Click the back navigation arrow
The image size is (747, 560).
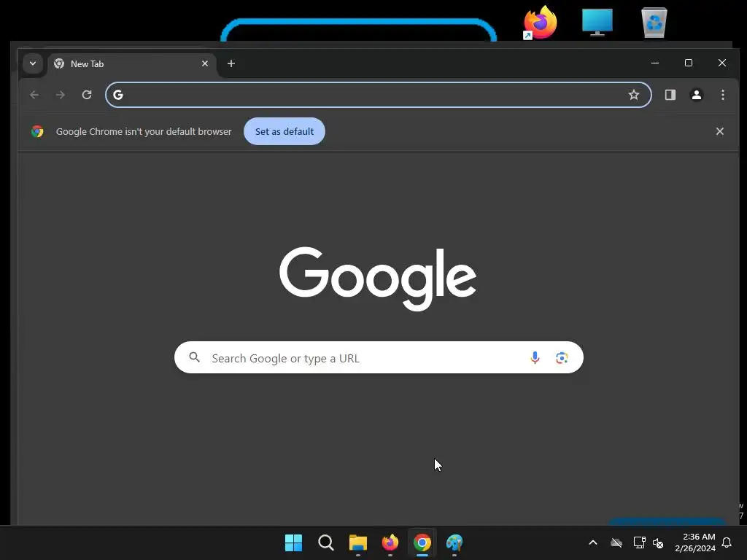coord(34,95)
